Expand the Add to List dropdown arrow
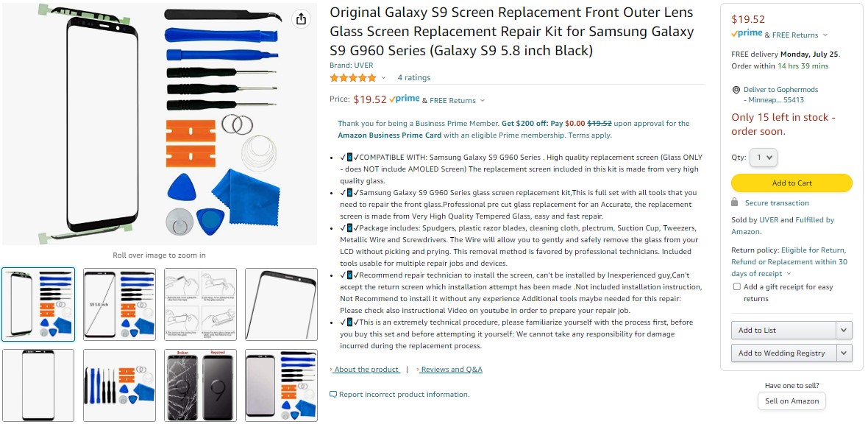Viewport: 868px width, 430px height. (x=844, y=331)
